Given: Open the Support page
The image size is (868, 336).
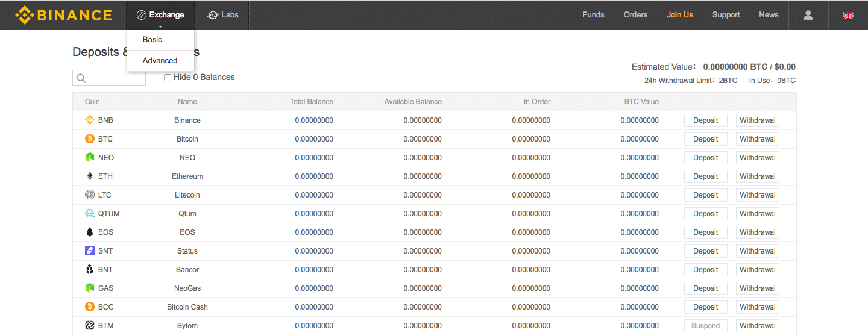Looking at the screenshot, I should [x=726, y=15].
